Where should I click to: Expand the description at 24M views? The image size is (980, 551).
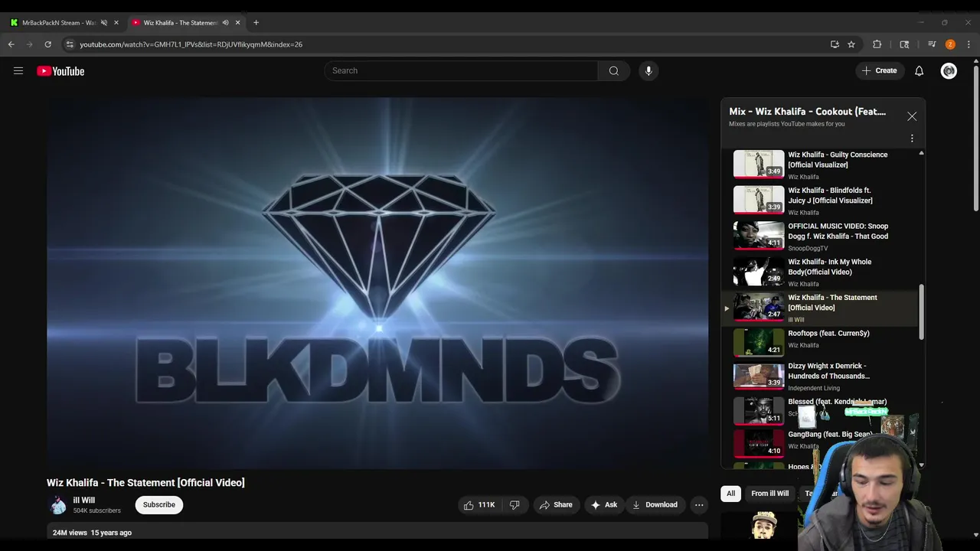coord(377,532)
